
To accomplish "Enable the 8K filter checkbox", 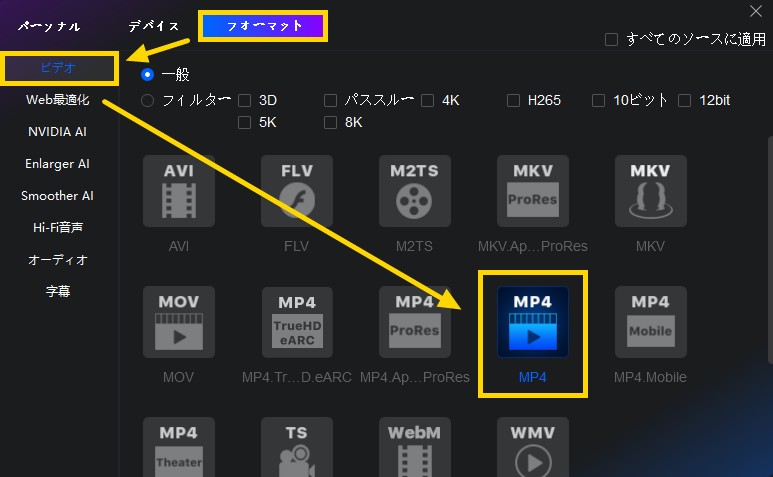I will pyautogui.click(x=330, y=122).
